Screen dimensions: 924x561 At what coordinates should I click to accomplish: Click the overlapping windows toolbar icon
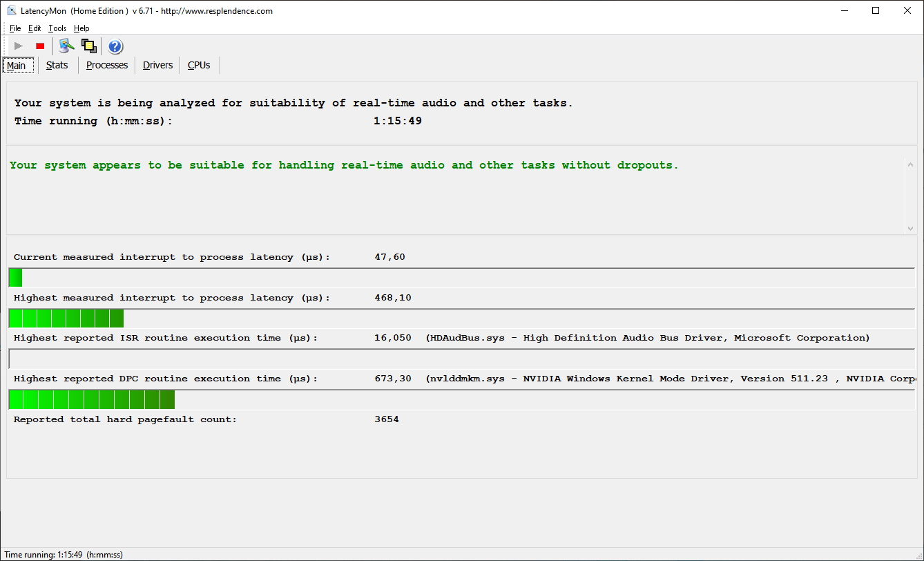pyautogui.click(x=88, y=46)
